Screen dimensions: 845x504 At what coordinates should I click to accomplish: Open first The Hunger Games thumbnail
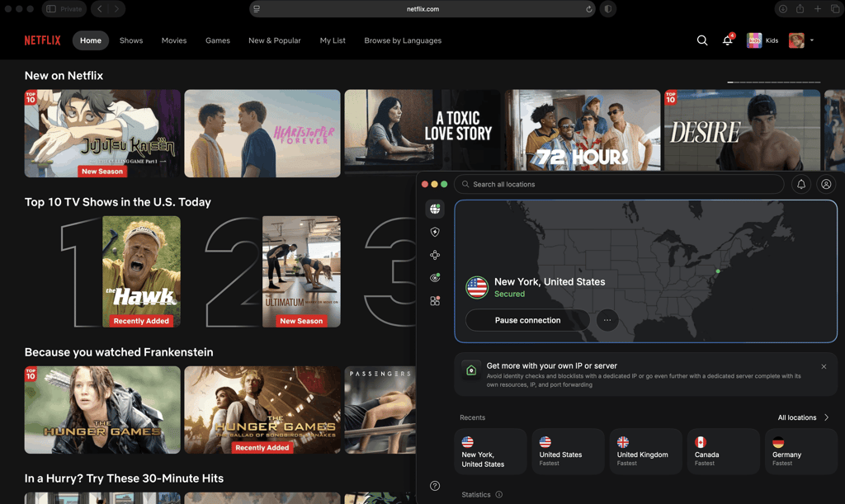tap(102, 410)
